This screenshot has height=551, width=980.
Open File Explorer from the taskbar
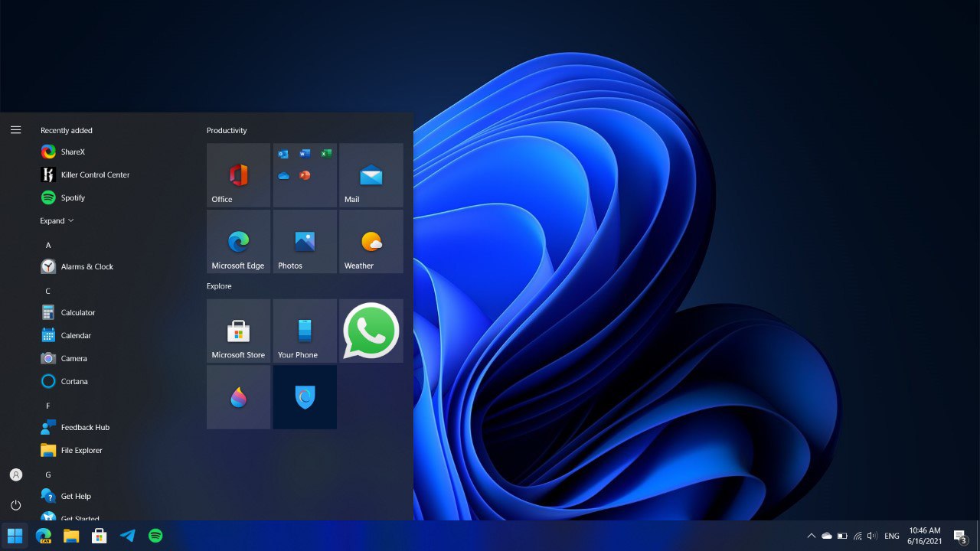click(x=71, y=536)
